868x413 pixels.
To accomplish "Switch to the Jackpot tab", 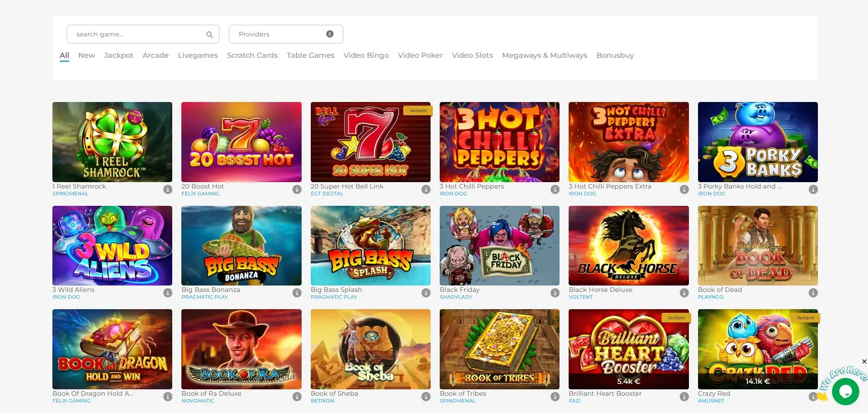I will (x=118, y=56).
